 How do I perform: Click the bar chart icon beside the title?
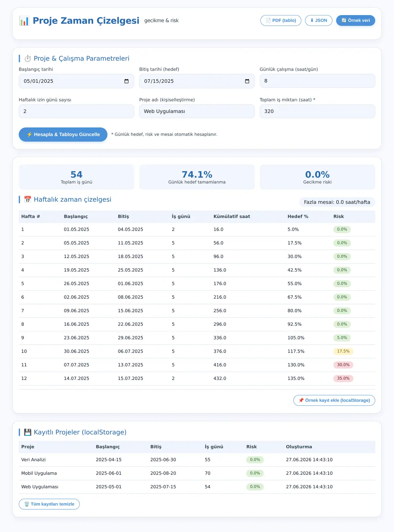[24, 21]
